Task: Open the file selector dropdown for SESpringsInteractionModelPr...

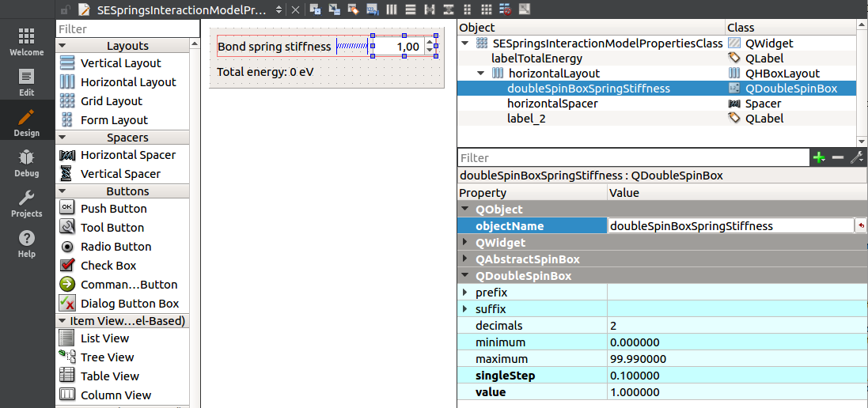Action: [x=278, y=10]
